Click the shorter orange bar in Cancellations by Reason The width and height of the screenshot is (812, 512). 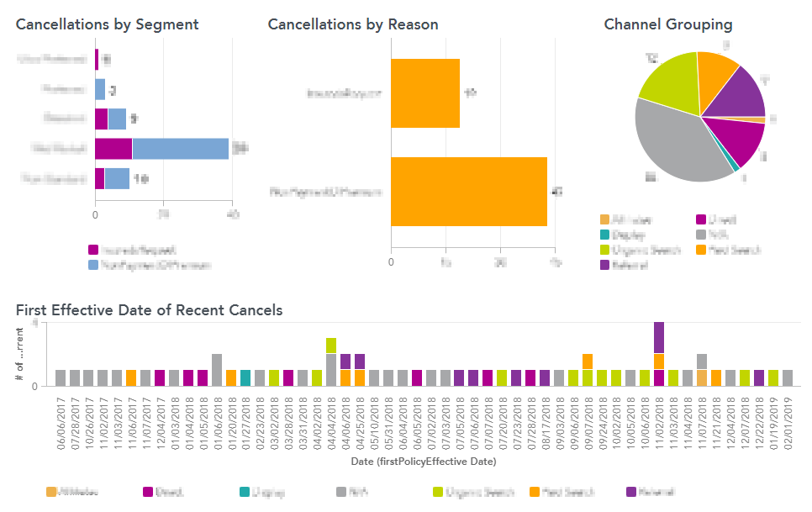point(424,93)
